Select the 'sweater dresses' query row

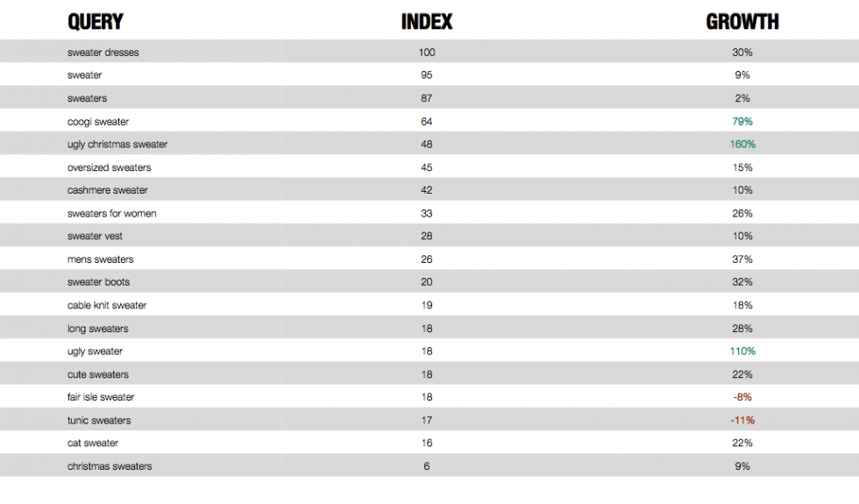click(429, 52)
